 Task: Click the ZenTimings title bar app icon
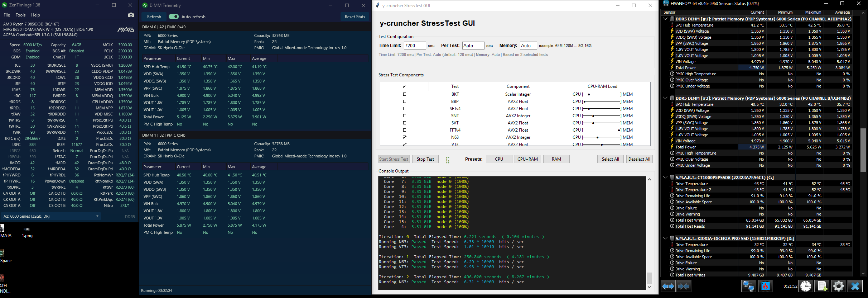click(x=5, y=5)
